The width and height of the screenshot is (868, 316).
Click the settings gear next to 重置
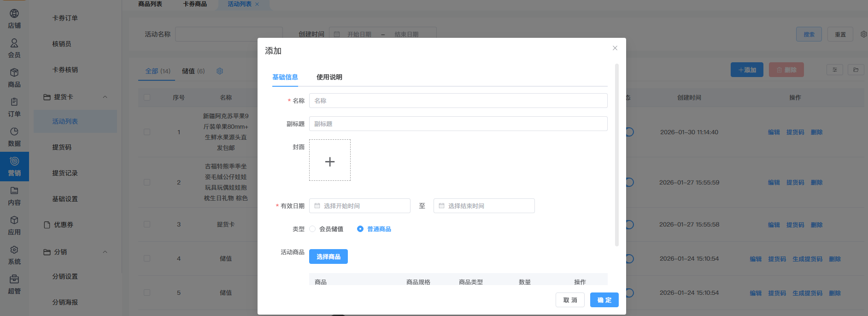tap(863, 34)
